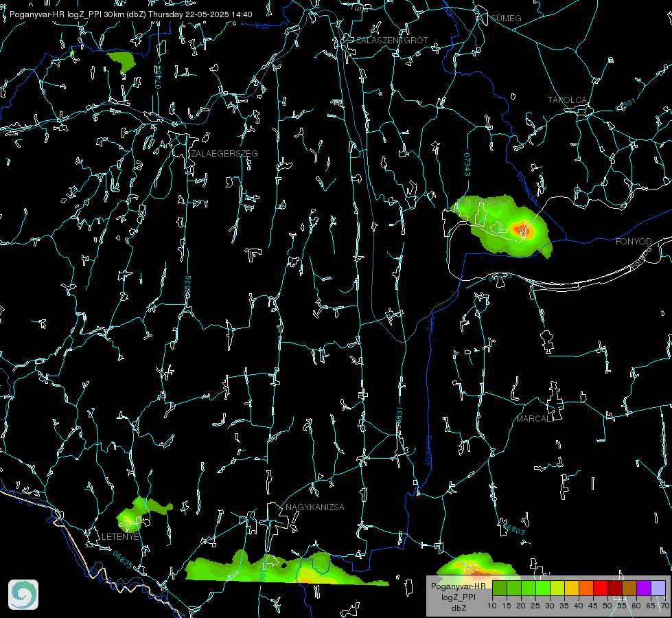Image resolution: width=672 pixels, height=618 pixels.
Task: Click the red storm core near Keszthely
Action: click(x=523, y=229)
